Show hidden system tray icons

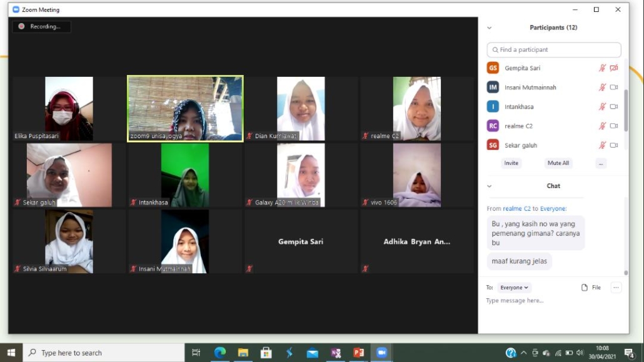point(524,353)
